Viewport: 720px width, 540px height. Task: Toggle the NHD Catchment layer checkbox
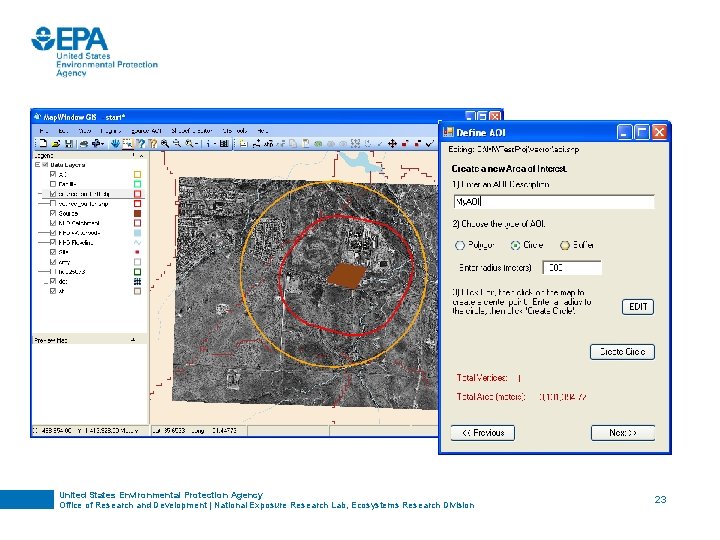[x=52, y=223]
